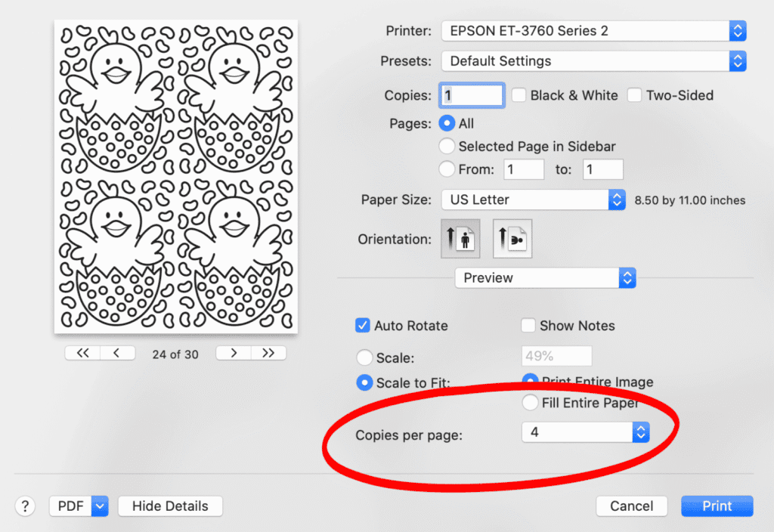Enable Black & White checkbox

(519, 95)
